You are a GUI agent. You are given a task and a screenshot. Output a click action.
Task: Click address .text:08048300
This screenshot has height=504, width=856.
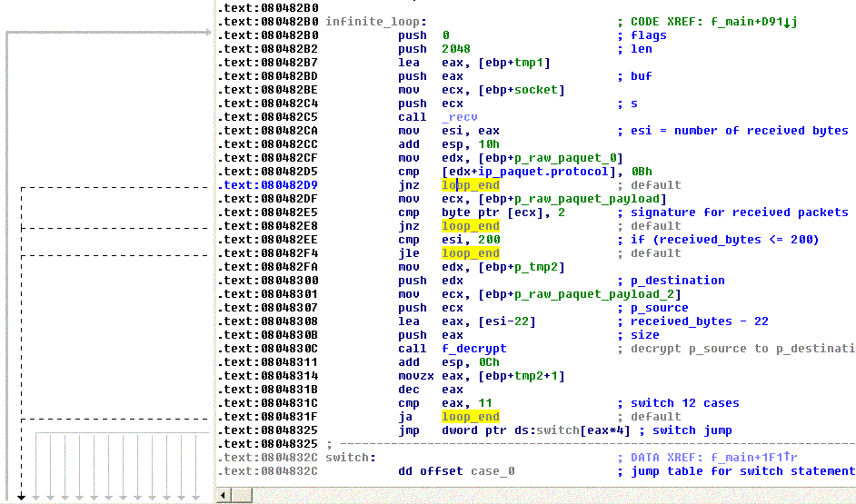tap(267, 281)
